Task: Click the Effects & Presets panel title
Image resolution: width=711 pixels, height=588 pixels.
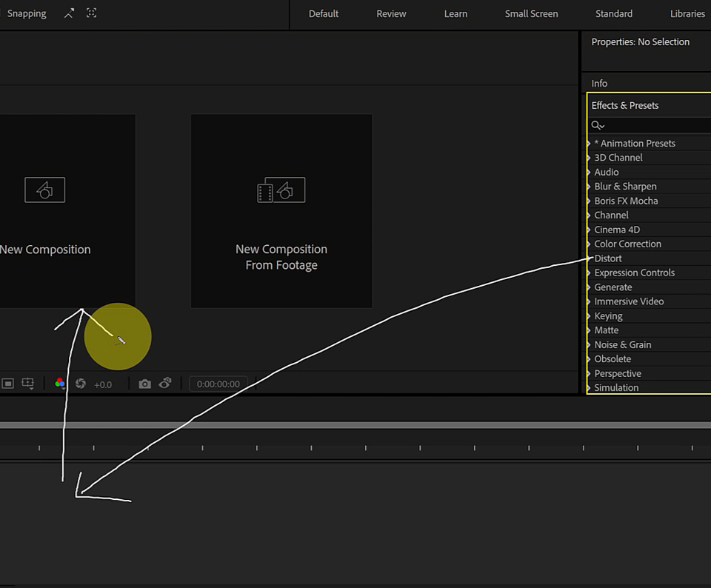Action: (625, 105)
